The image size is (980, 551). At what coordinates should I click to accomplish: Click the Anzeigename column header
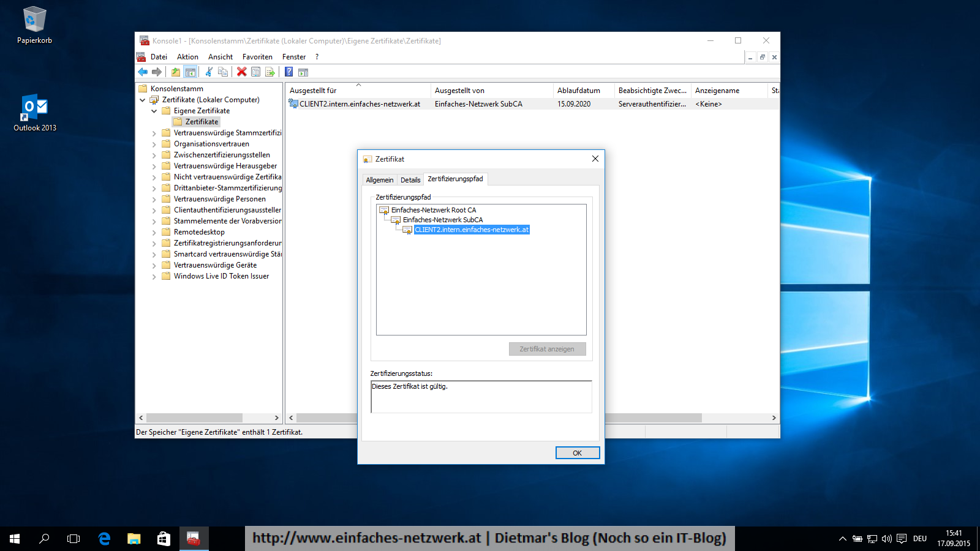[x=729, y=91]
